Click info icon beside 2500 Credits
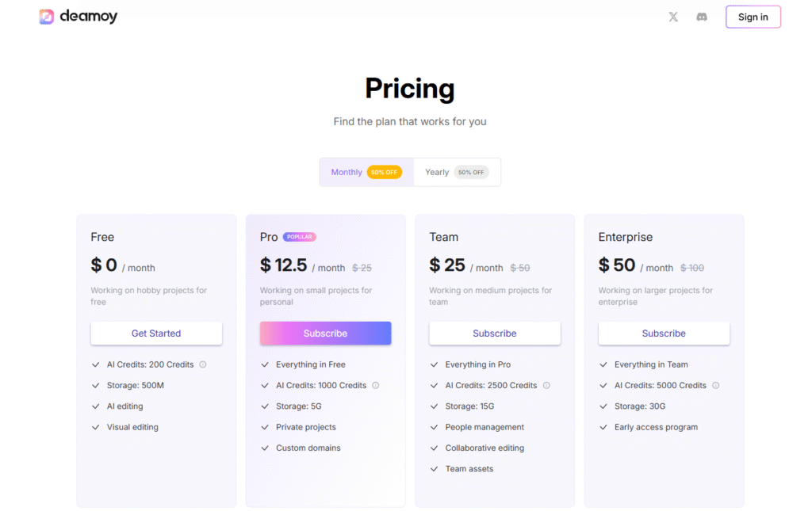The width and height of the screenshot is (812, 511). [546, 386]
